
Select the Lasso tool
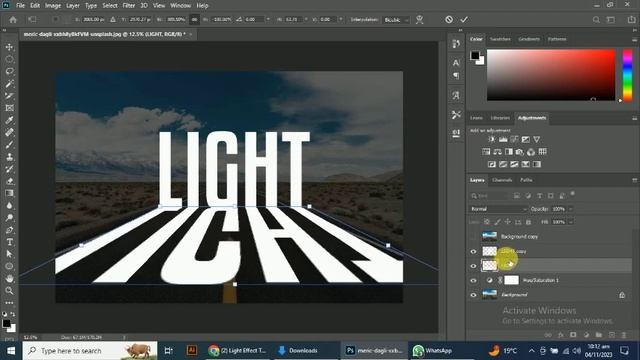click(9, 71)
